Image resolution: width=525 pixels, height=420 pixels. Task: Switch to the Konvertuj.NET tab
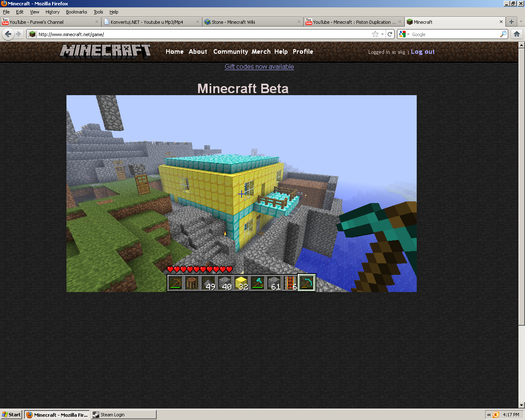(x=151, y=22)
